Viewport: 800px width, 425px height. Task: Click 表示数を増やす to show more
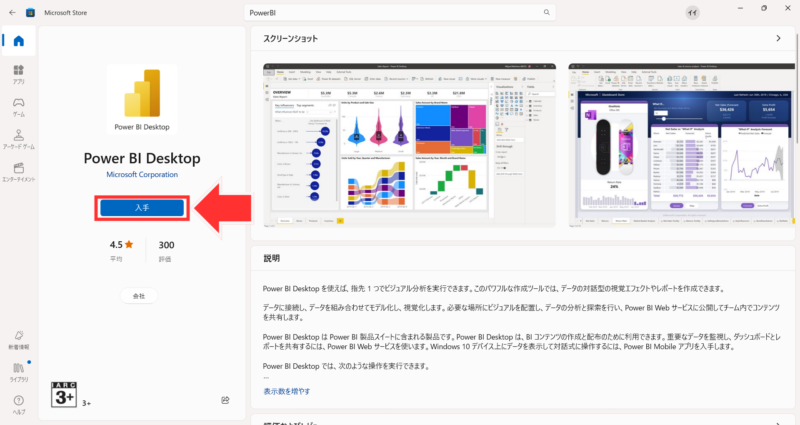(287, 391)
